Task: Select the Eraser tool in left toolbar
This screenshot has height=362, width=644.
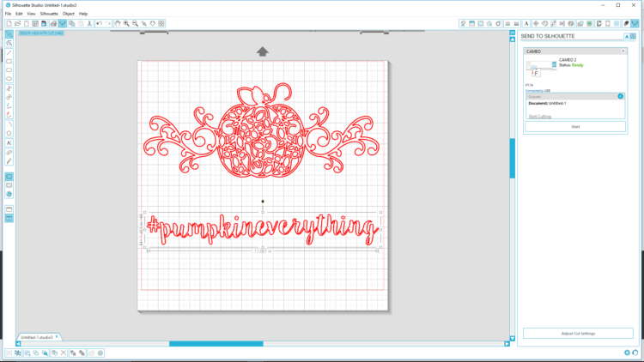Action: 9,153
